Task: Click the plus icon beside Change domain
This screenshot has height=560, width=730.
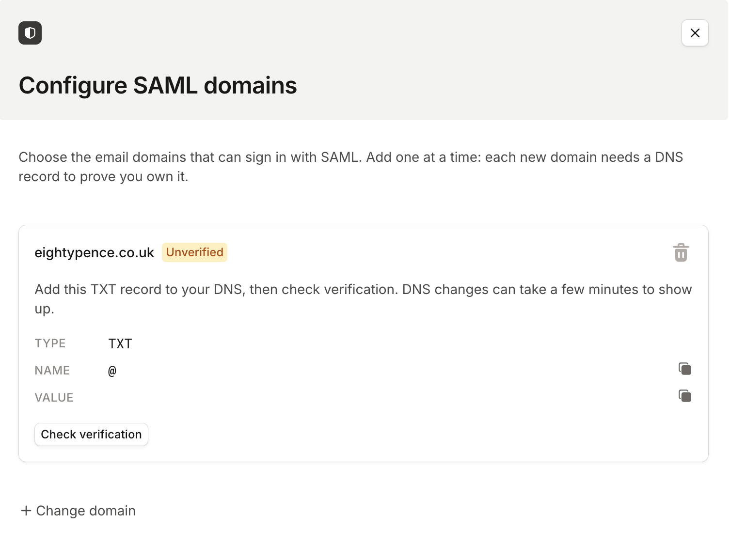Action: (26, 511)
